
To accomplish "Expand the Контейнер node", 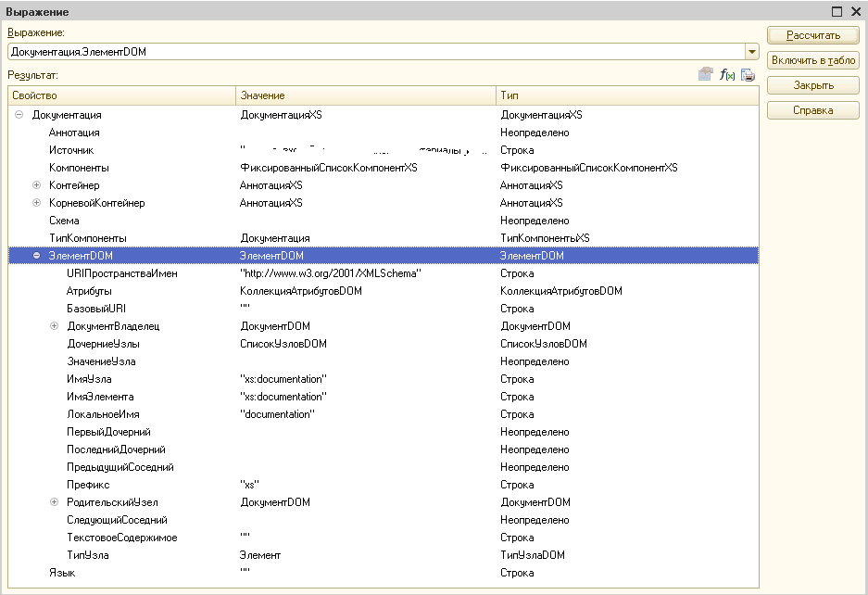I will 36,185.
